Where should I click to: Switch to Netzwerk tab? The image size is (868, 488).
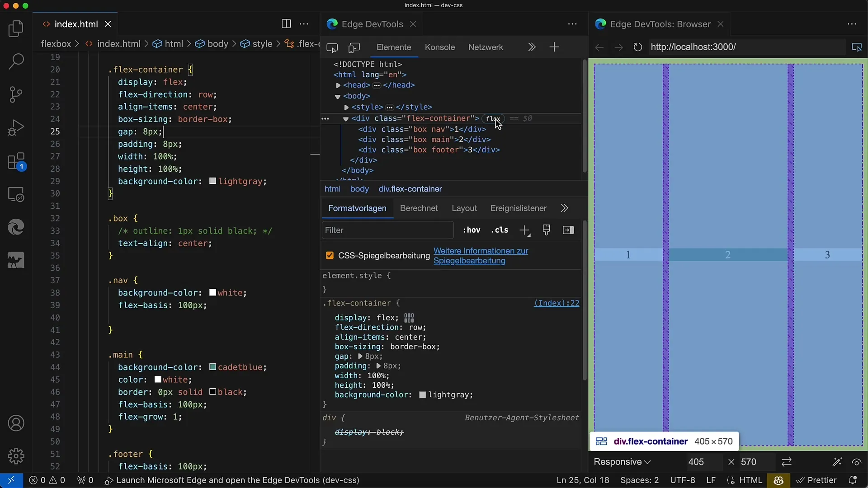pyautogui.click(x=486, y=47)
